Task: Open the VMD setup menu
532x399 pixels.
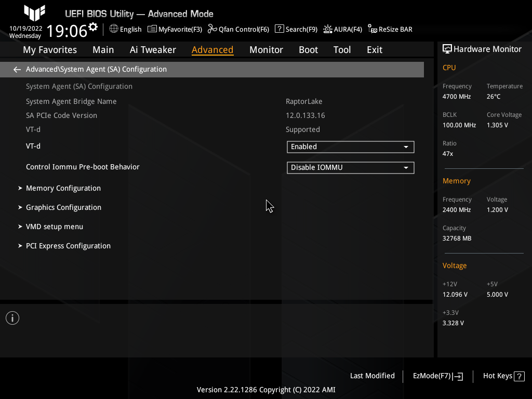Action: click(55, 227)
